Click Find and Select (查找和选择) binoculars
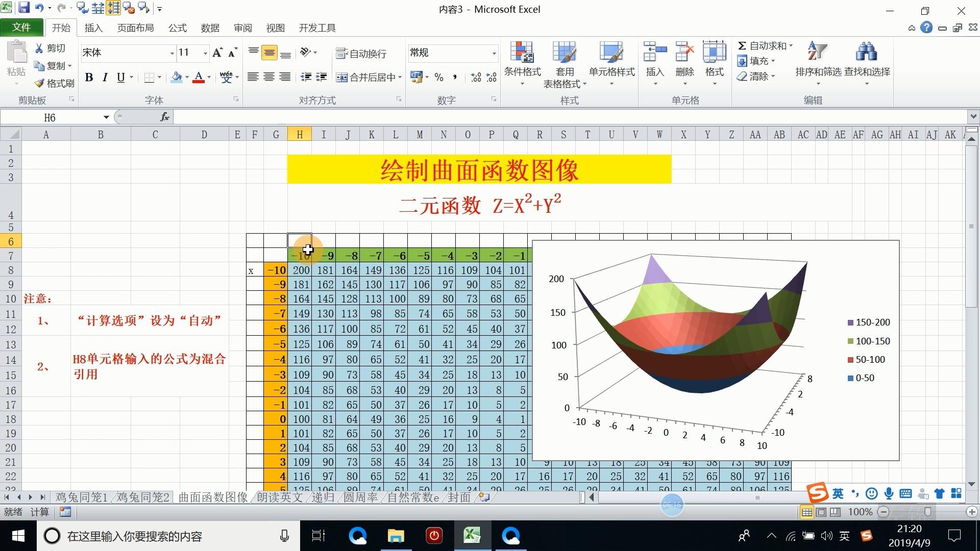980x551 pixels. pos(867,63)
